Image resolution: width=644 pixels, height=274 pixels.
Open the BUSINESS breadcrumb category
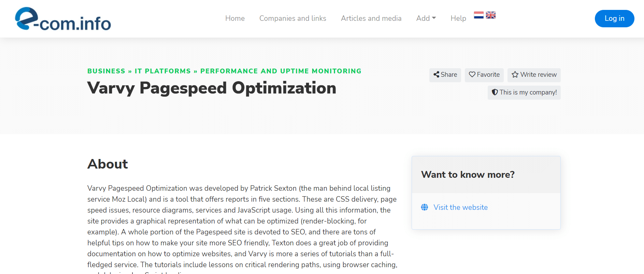click(106, 71)
